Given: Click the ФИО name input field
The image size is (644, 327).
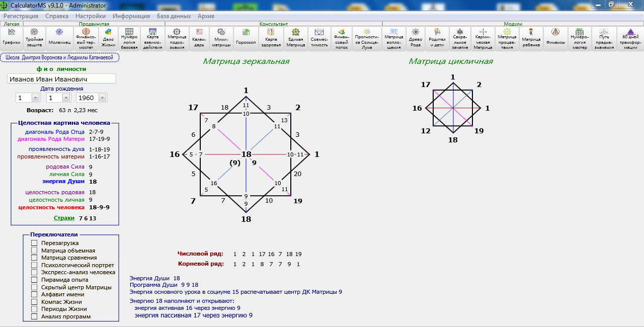Looking at the screenshot, I should click(61, 79).
